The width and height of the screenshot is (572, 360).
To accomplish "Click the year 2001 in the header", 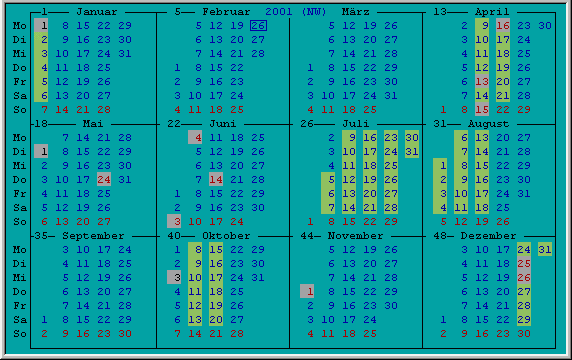I will [279, 12].
